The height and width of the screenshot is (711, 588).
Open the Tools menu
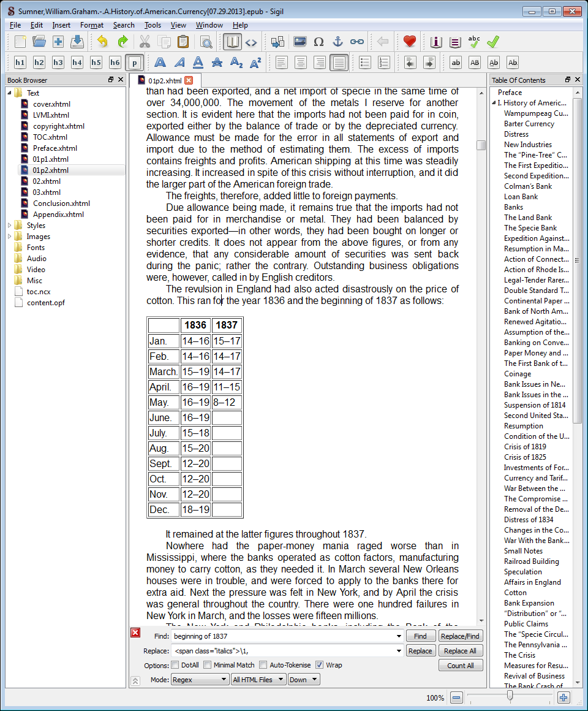click(x=153, y=25)
